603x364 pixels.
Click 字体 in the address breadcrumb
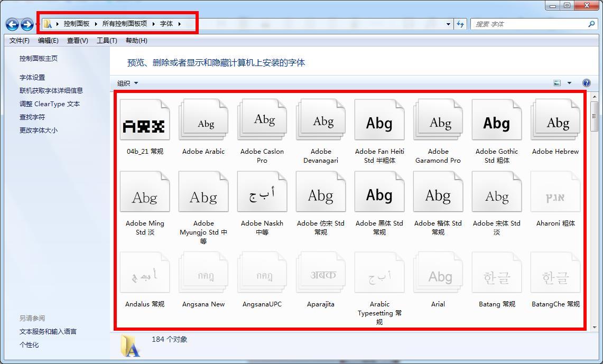click(x=166, y=24)
